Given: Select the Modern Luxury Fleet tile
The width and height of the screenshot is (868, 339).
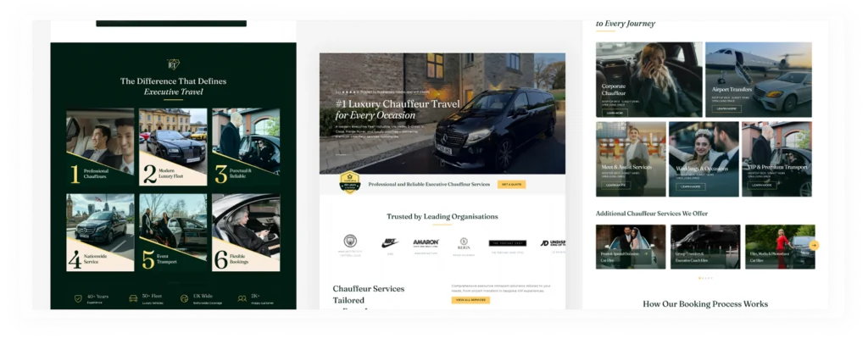Looking at the screenshot, I should pos(173,147).
